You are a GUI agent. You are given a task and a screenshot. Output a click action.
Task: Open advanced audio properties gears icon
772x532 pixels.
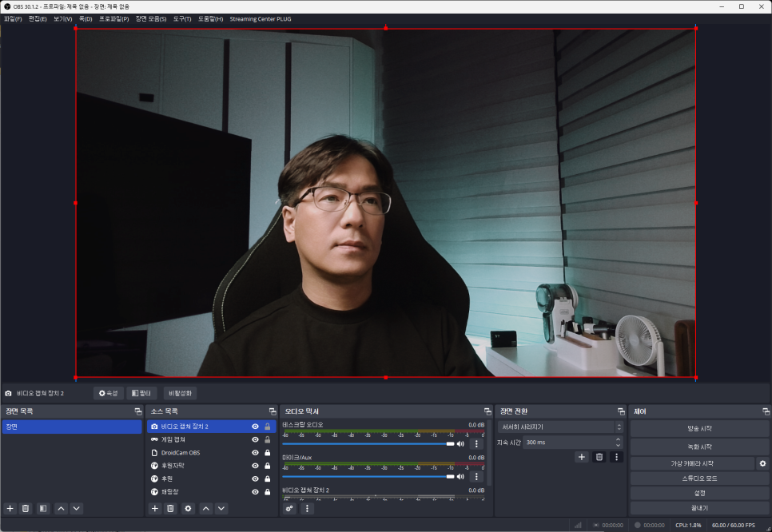pyautogui.click(x=290, y=508)
